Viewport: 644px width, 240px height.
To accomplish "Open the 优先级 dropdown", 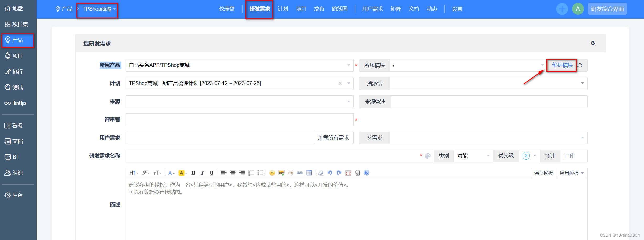I will pyautogui.click(x=529, y=156).
